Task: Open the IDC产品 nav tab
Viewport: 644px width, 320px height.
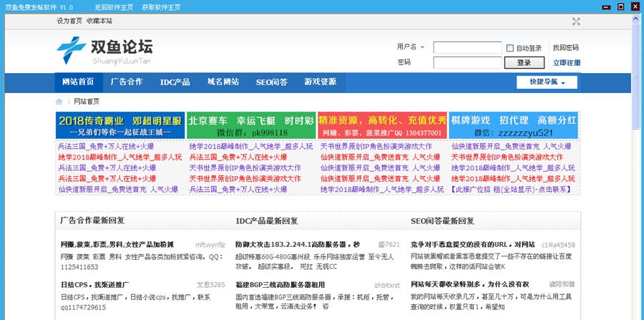Action: click(175, 82)
